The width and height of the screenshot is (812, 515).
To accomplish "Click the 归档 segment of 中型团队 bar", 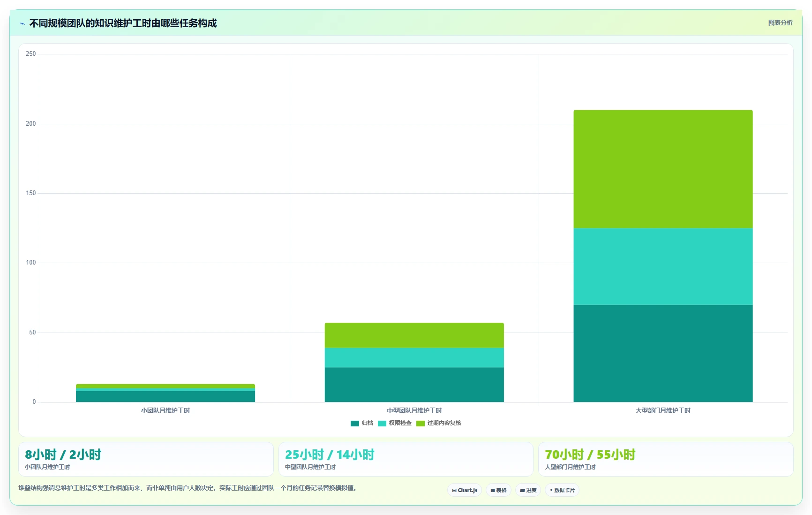I will (414, 385).
